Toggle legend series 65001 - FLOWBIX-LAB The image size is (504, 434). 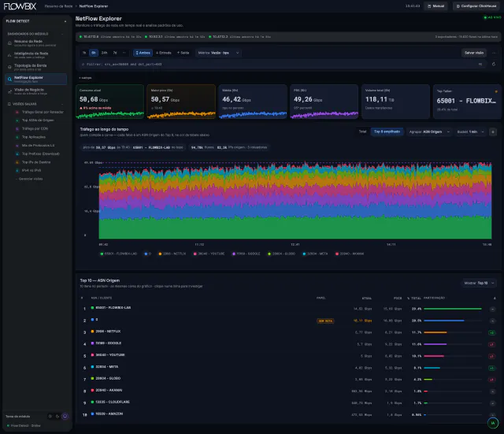[x=119, y=254]
